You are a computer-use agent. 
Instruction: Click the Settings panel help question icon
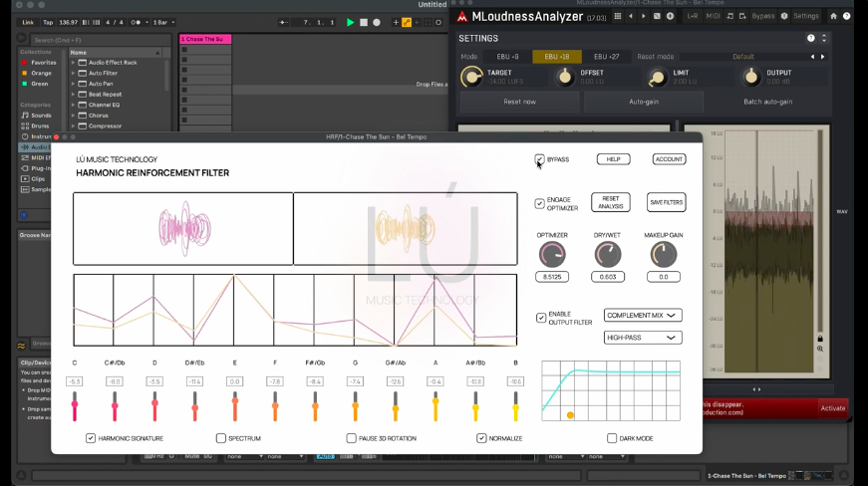(x=810, y=38)
